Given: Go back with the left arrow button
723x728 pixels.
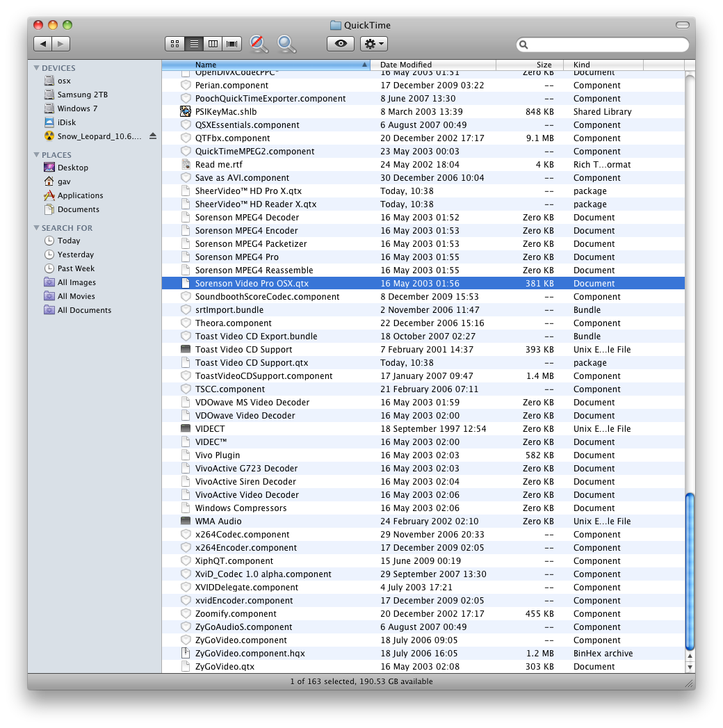Looking at the screenshot, I should (x=42, y=44).
